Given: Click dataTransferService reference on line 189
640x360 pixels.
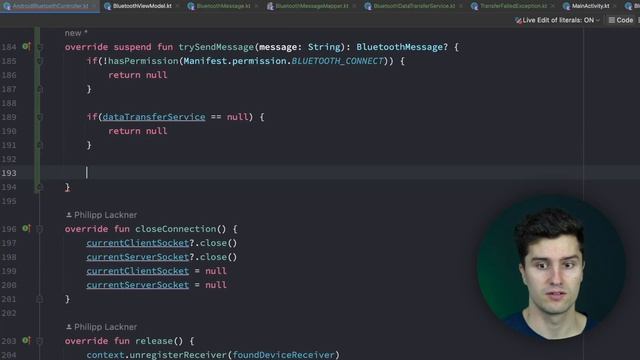Looking at the screenshot, I should (154, 117).
